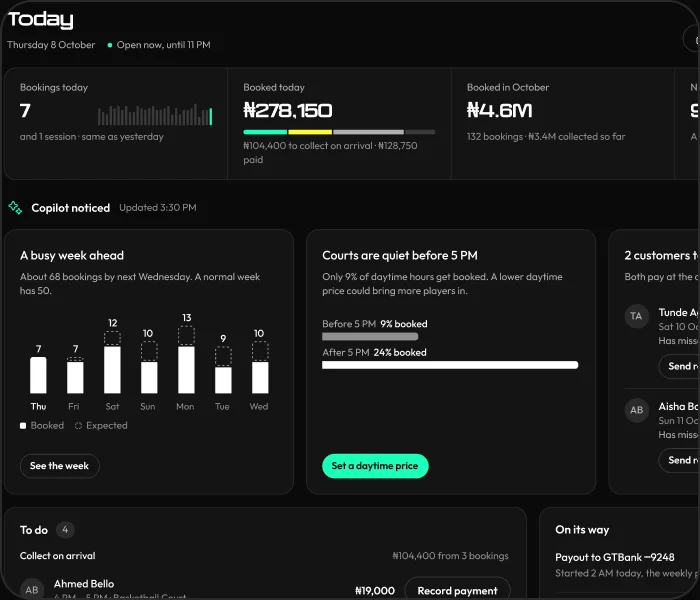Record payment for Ahmed Bello

coord(457,589)
